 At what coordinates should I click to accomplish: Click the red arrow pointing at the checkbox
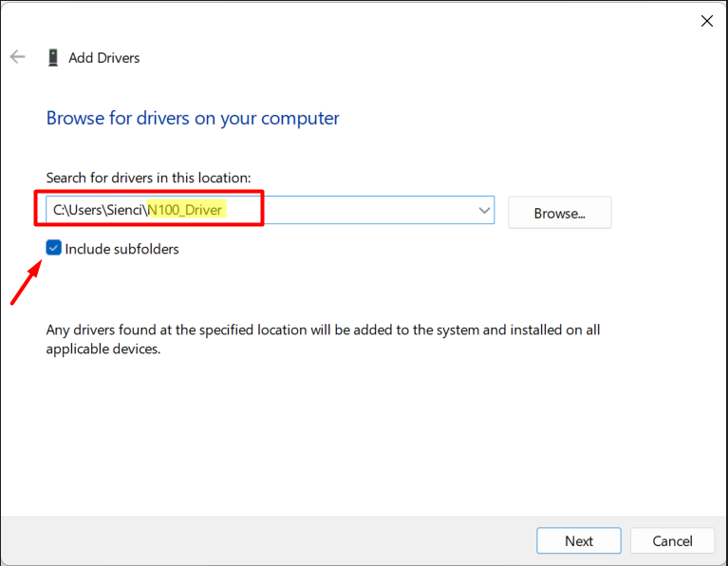click(x=26, y=283)
